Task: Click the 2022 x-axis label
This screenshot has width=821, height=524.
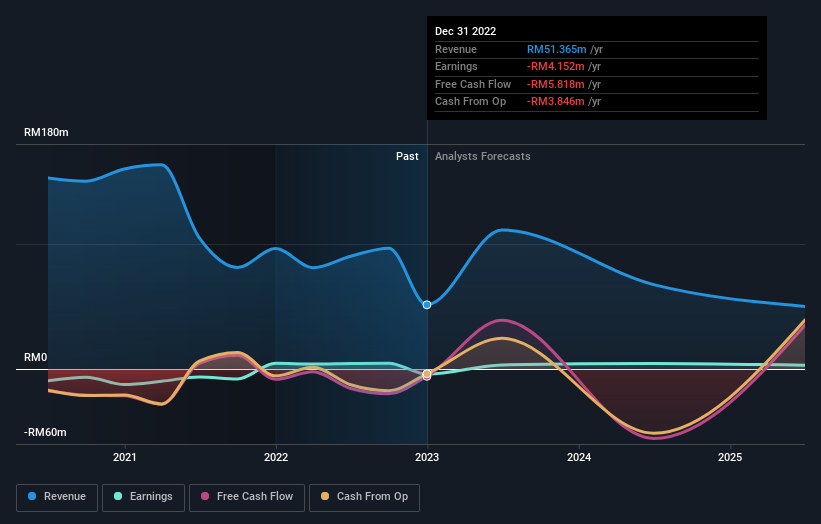Action: [276, 457]
